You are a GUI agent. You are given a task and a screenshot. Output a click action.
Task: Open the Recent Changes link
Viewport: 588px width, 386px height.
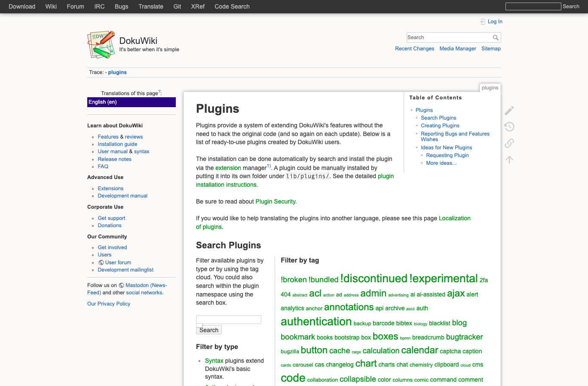[414, 49]
